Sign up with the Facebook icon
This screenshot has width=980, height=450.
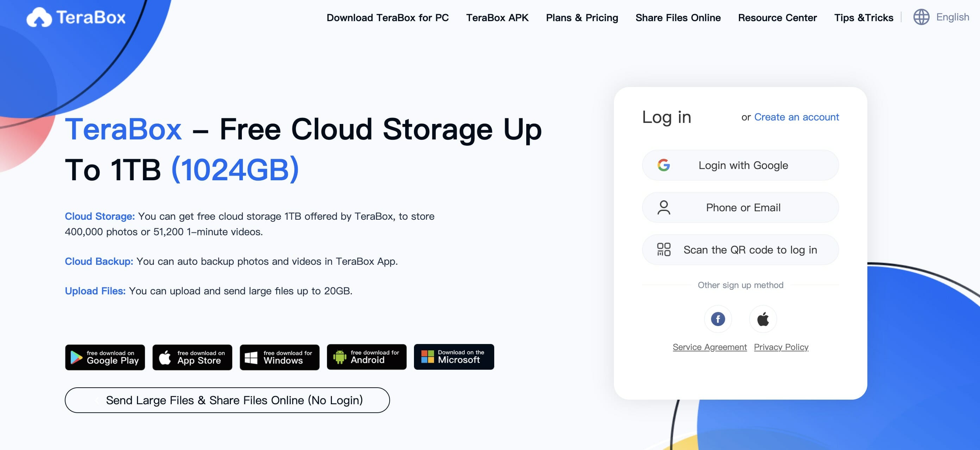pyautogui.click(x=717, y=319)
